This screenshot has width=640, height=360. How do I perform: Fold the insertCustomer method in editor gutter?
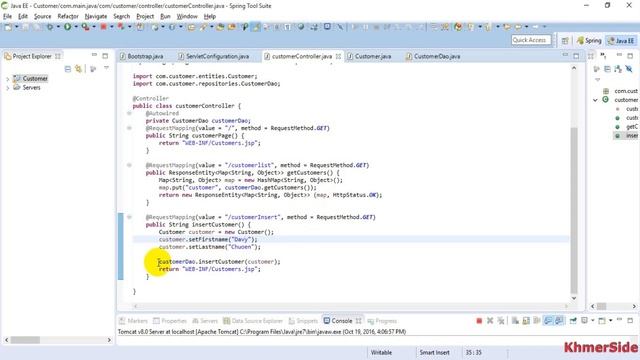coord(129,217)
